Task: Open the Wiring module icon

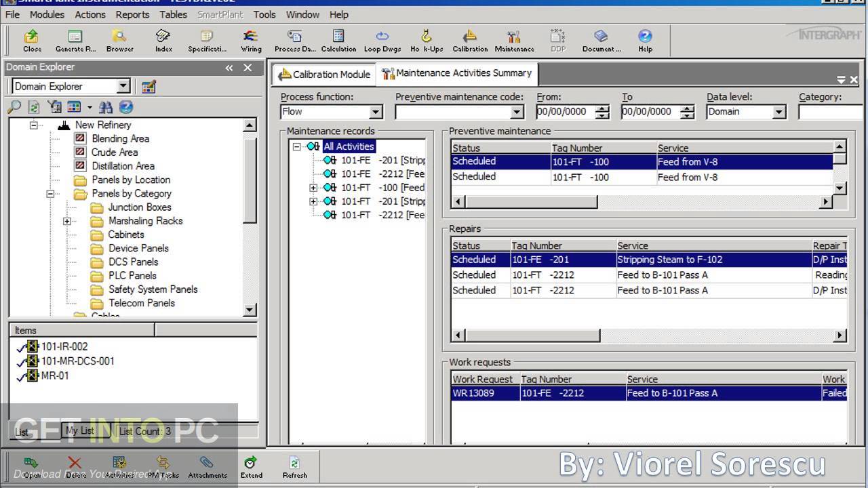Action: 250,41
